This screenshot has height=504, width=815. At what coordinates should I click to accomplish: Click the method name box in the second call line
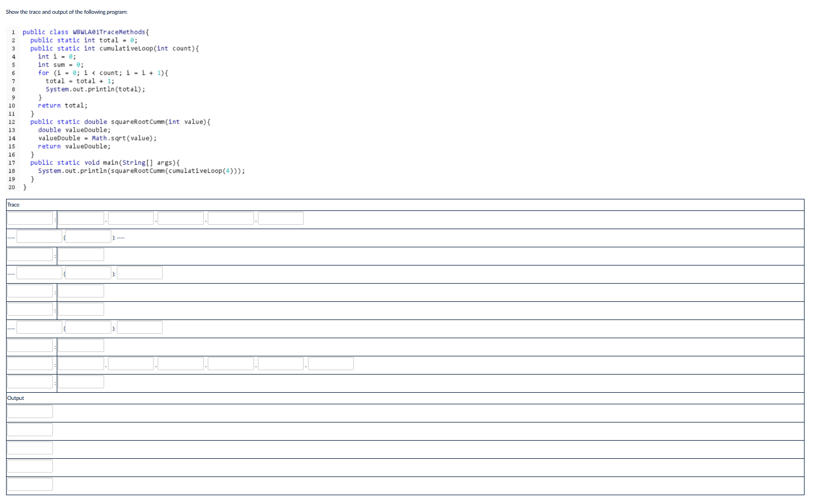coord(39,272)
